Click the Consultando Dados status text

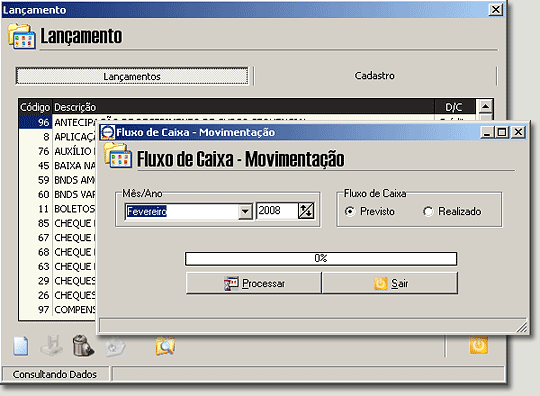tap(55, 374)
